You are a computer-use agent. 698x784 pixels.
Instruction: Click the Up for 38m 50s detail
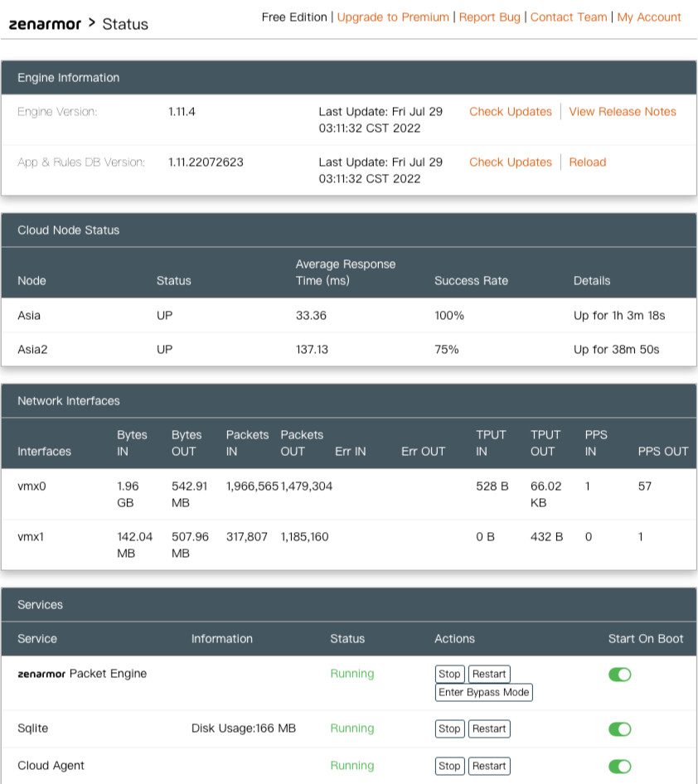(616, 350)
